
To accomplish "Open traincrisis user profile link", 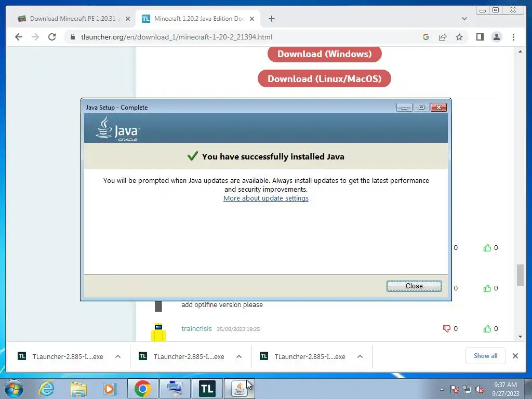I will click(x=196, y=329).
